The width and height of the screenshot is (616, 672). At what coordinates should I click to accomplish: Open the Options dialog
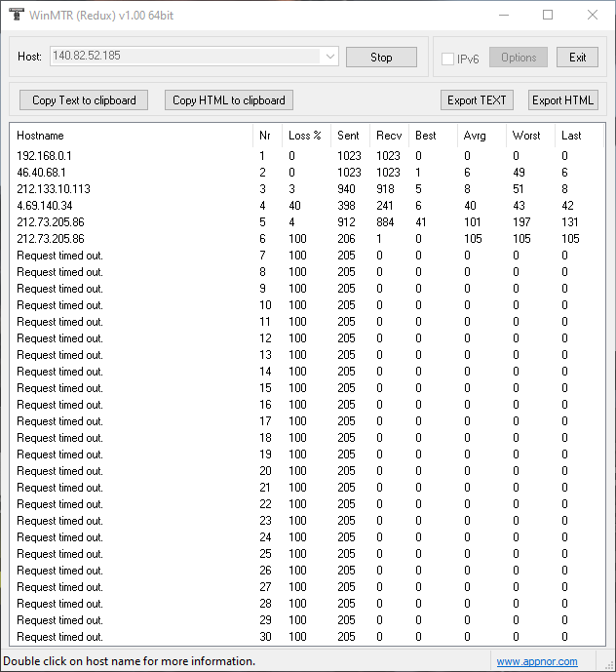519,57
